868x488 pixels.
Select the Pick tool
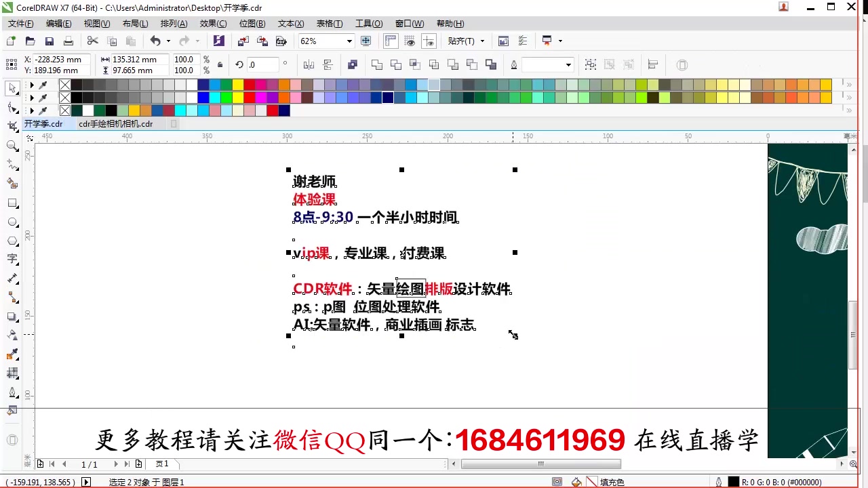point(12,87)
